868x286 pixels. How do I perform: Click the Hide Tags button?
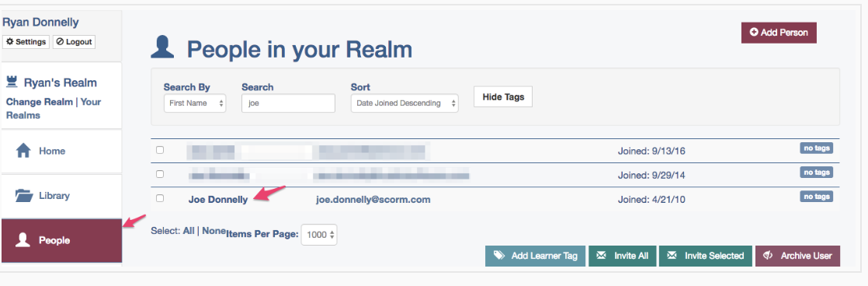503,96
